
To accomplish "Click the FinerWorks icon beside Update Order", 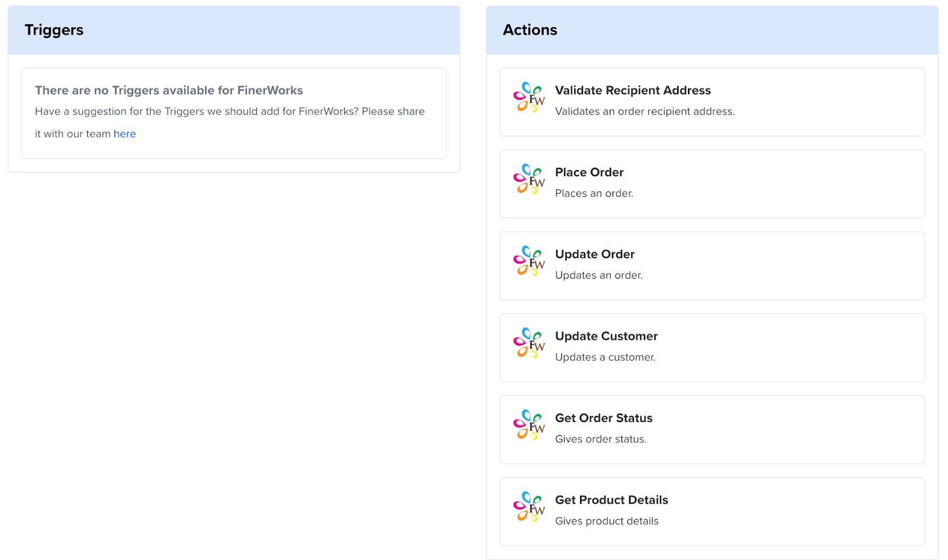I will (529, 261).
